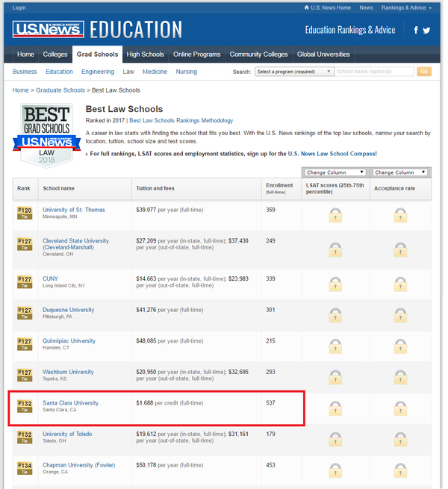Click LSAT lock icon for Quinnipiac University
The width and height of the screenshot is (448, 489).
point(335,346)
